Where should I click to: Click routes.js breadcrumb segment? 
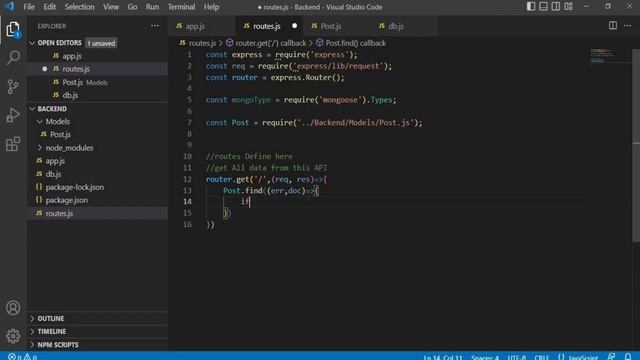coord(198,43)
